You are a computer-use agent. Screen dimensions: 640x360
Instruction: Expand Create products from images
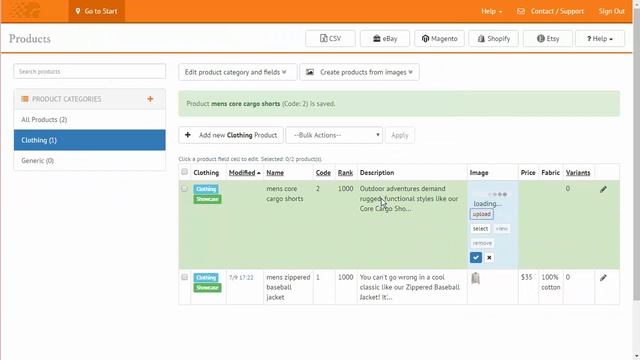pos(359,72)
